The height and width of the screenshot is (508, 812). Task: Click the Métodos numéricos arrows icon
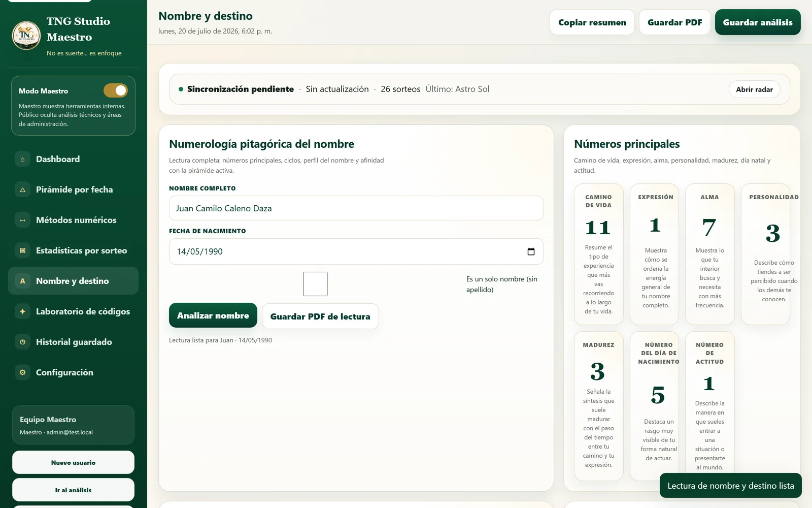click(22, 220)
